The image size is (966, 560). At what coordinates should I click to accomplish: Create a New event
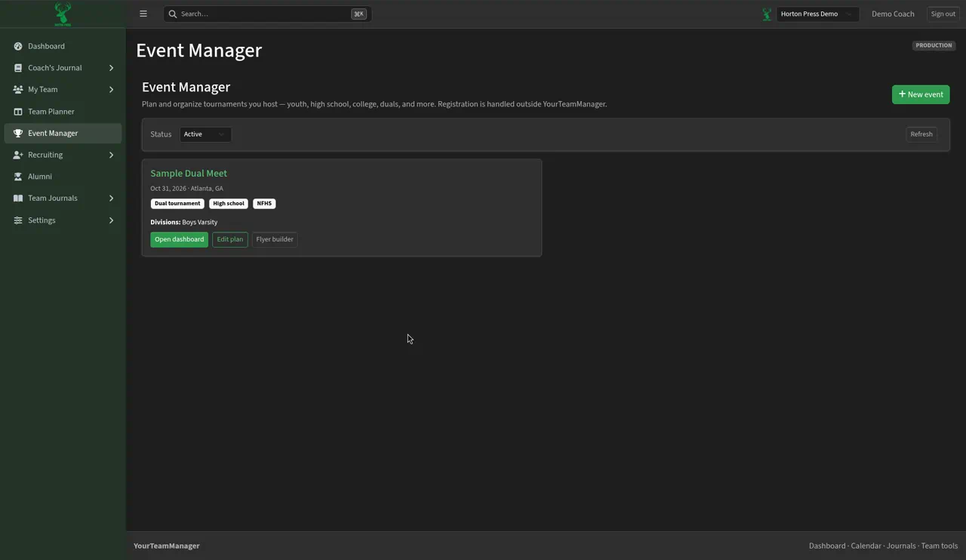click(x=921, y=94)
